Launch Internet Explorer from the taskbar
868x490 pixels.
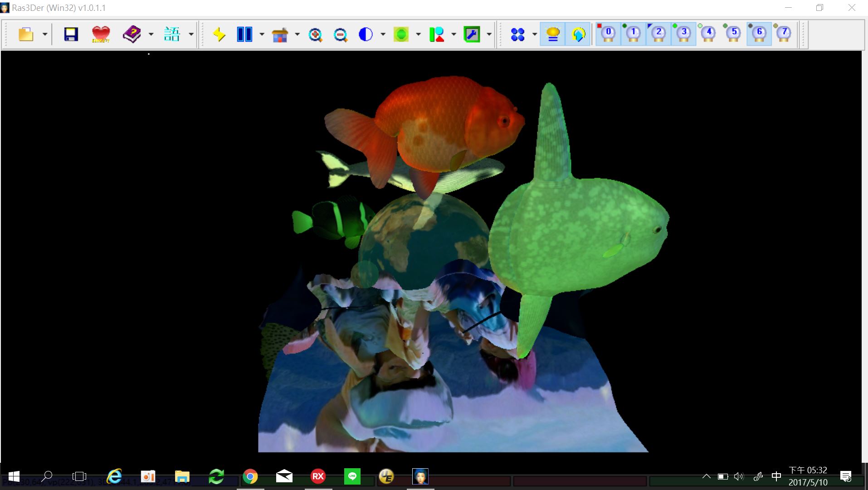(114, 476)
